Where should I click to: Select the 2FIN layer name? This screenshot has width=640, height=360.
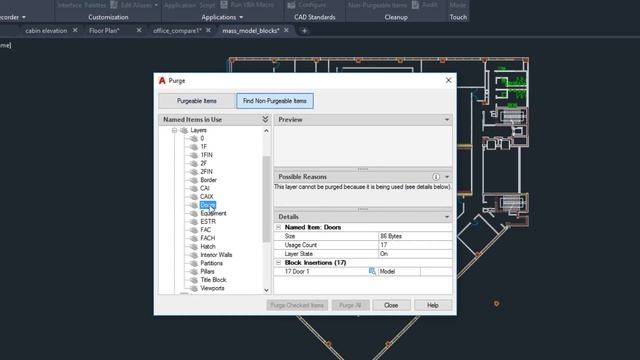pyautogui.click(x=207, y=171)
